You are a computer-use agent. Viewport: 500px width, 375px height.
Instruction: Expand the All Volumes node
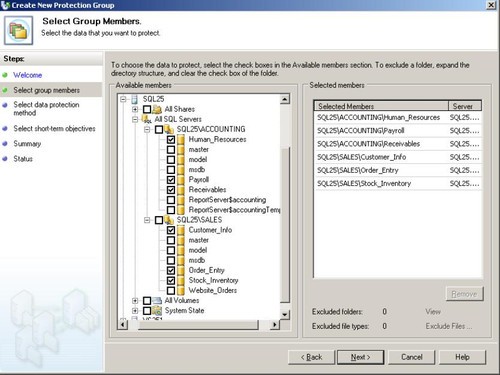click(135, 301)
